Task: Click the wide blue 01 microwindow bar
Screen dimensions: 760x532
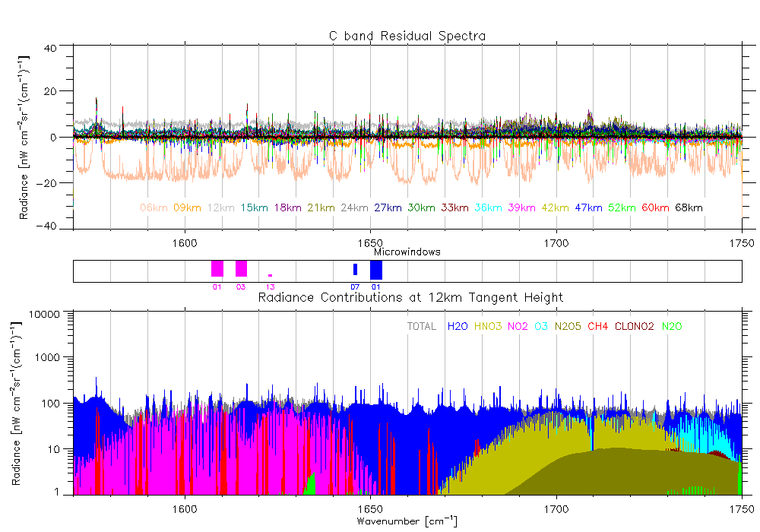Action: pyautogui.click(x=375, y=269)
